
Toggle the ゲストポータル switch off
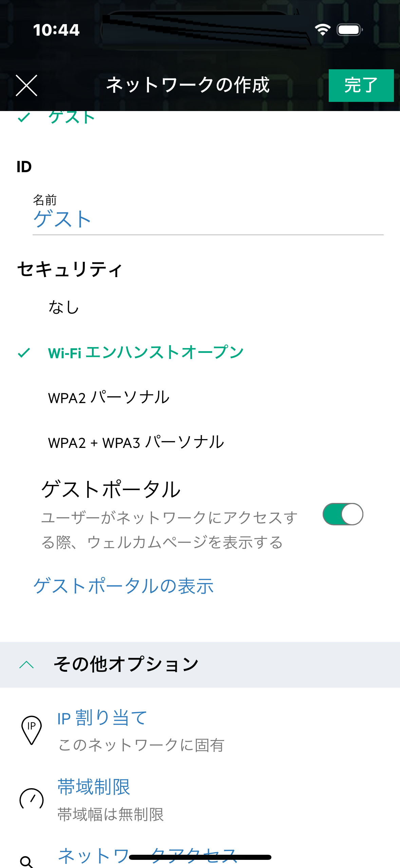pyautogui.click(x=343, y=514)
